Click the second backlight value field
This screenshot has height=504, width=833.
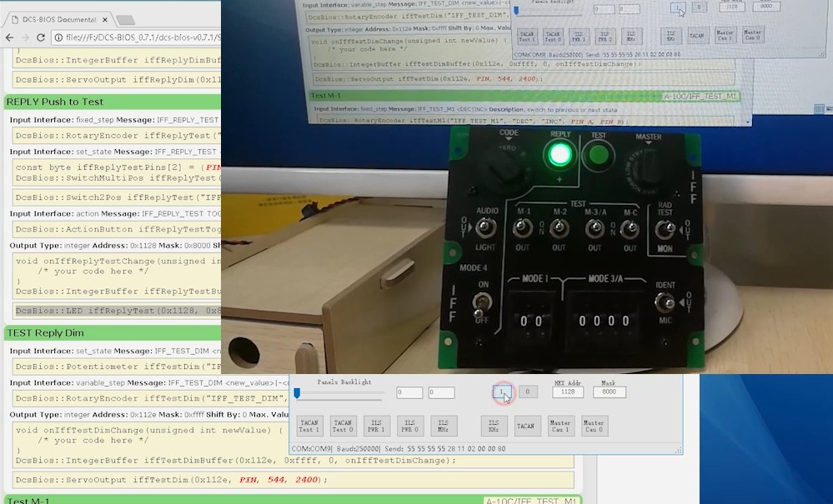pyautogui.click(x=441, y=392)
